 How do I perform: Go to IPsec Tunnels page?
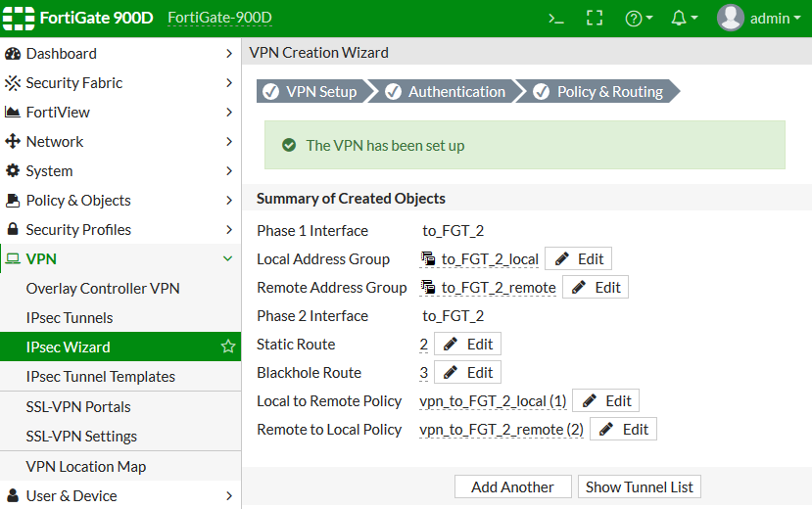(x=70, y=318)
